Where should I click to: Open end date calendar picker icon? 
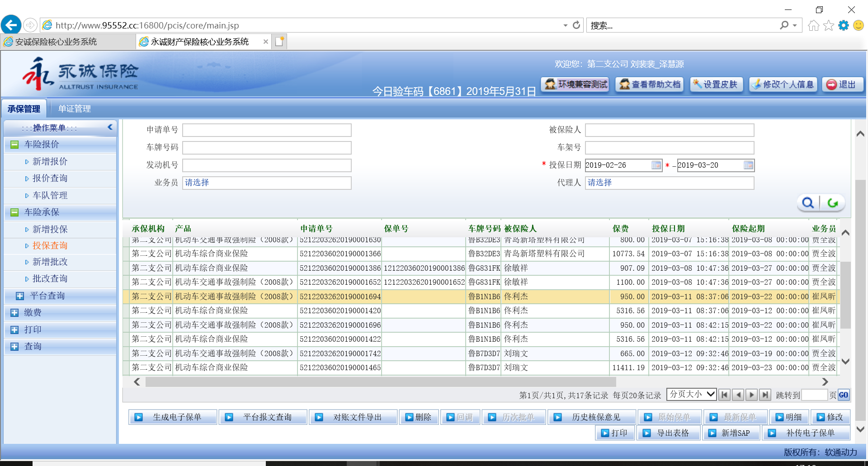(748, 165)
